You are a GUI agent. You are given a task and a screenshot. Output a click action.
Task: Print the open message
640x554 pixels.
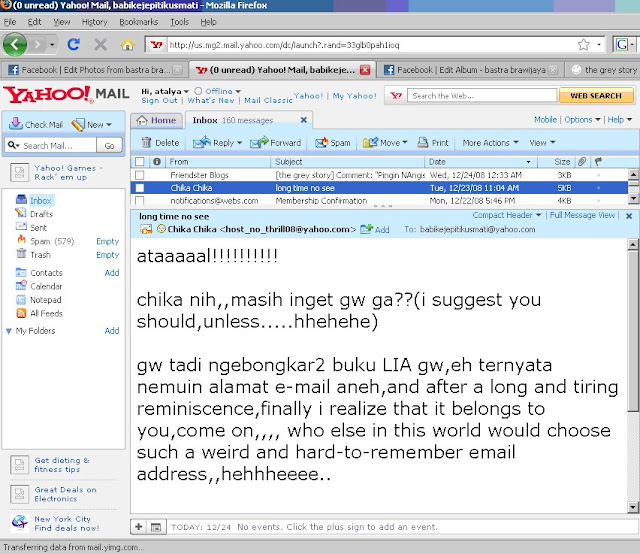point(433,142)
